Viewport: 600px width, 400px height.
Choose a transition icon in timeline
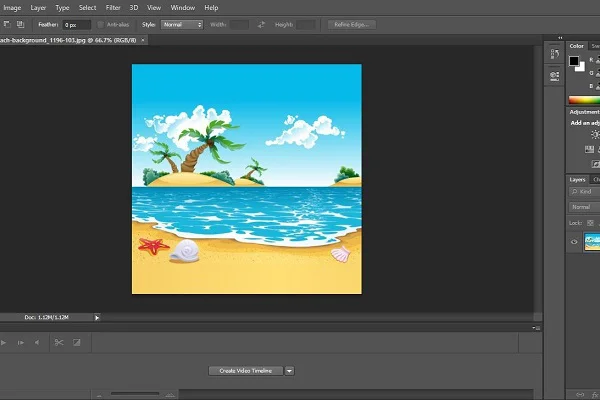77,342
